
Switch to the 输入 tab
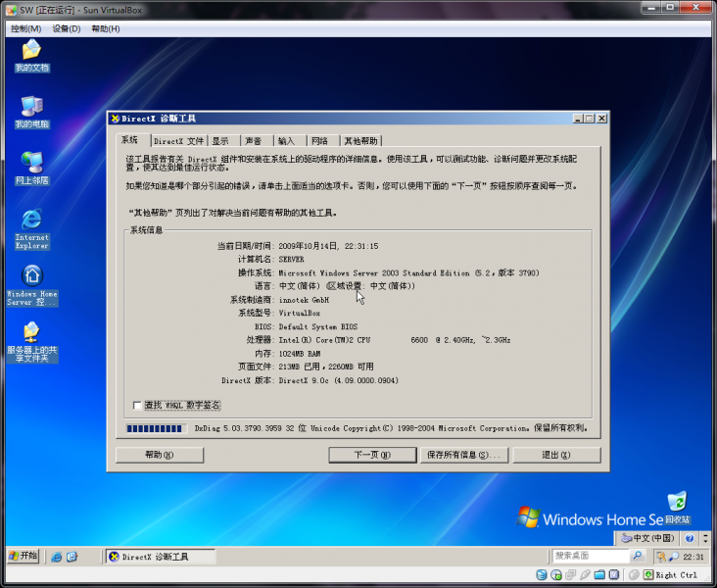290,141
